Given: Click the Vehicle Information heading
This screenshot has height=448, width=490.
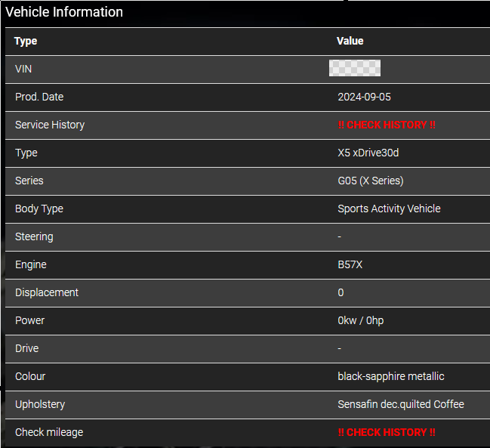Looking at the screenshot, I should [x=64, y=12].
